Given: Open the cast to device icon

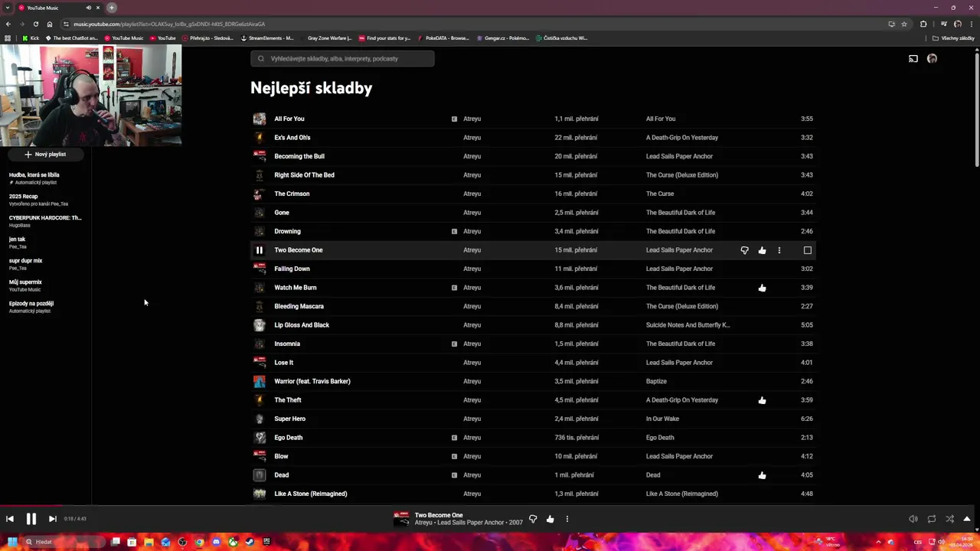Looking at the screenshot, I should pos(913,59).
